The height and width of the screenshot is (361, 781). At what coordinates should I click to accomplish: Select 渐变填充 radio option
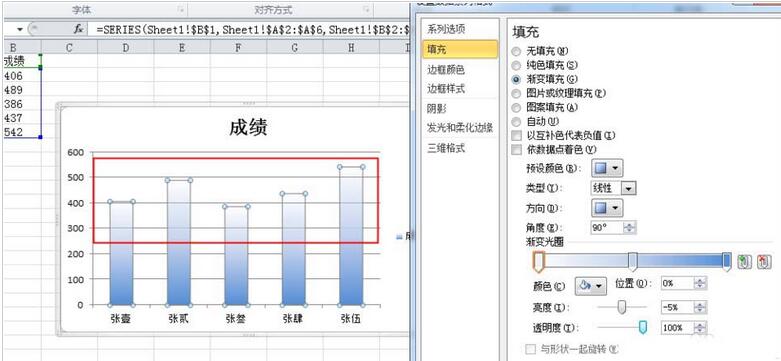pos(516,79)
